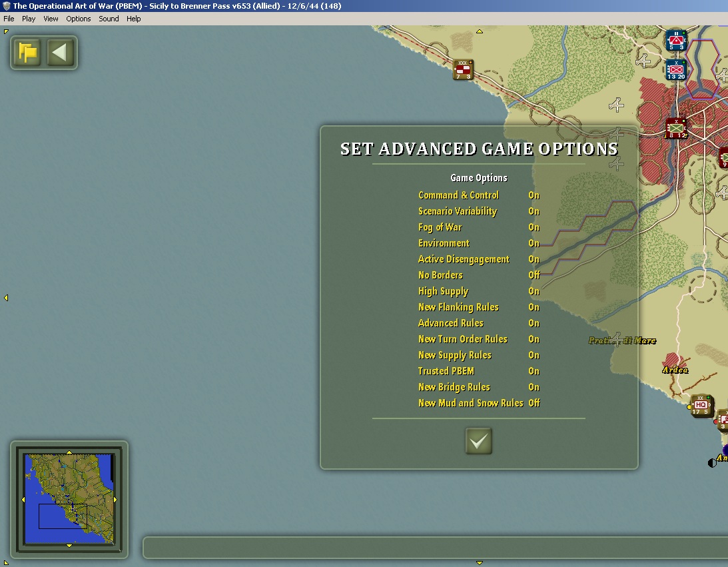Image resolution: width=728 pixels, height=567 pixels.
Task: Select the XXX corps unit counter on the coast
Action: click(x=464, y=70)
